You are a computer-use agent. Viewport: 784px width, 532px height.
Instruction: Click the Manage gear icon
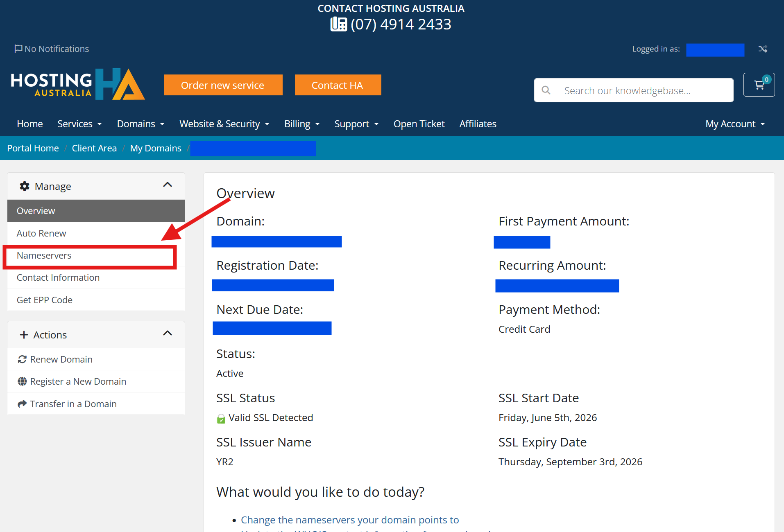coord(25,186)
